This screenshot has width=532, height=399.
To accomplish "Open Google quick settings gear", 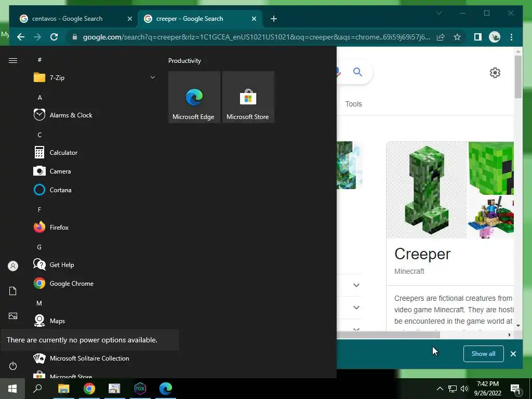I will point(495,73).
